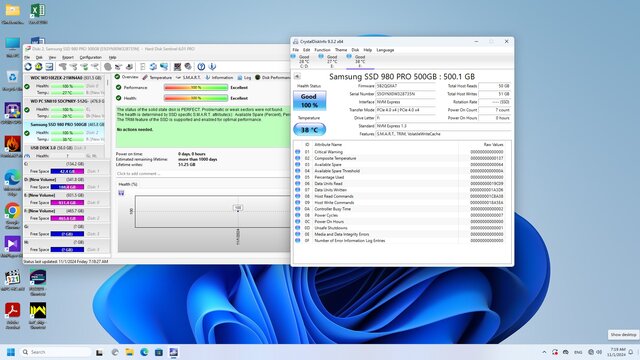Screen dimensions: 640x360
Task: Open Language menu in CrystalDiskInfo
Action: [385, 50]
